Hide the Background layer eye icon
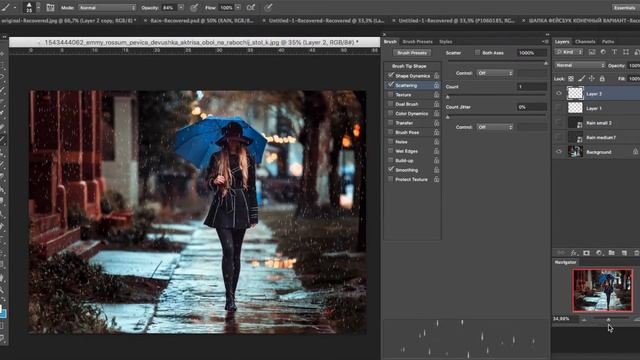The image size is (640, 360). [559, 151]
